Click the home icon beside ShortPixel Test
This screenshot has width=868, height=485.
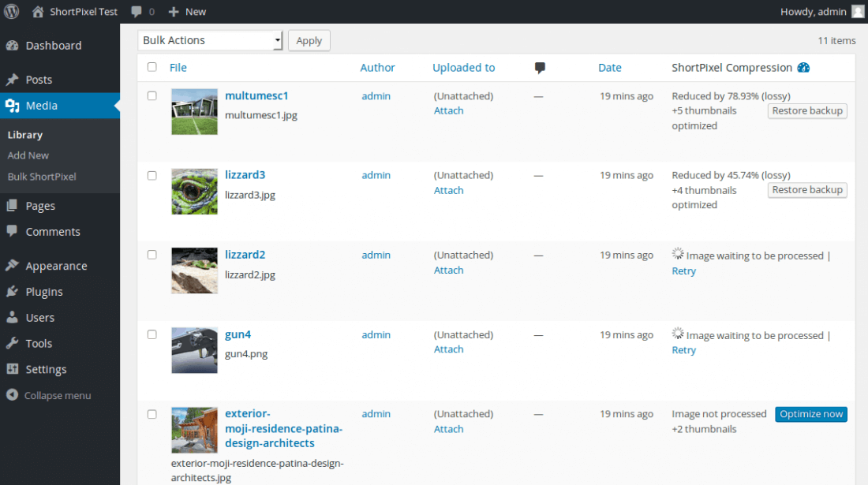pos(38,11)
